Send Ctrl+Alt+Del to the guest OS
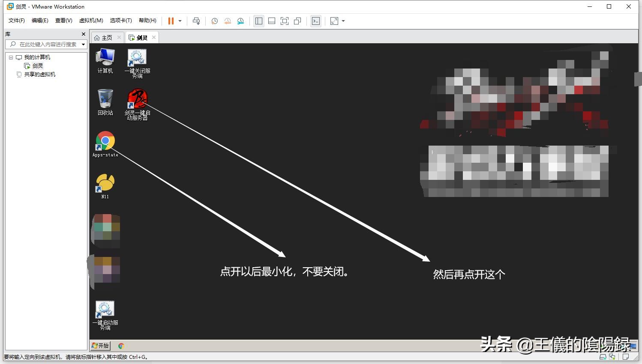 point(197,21)
